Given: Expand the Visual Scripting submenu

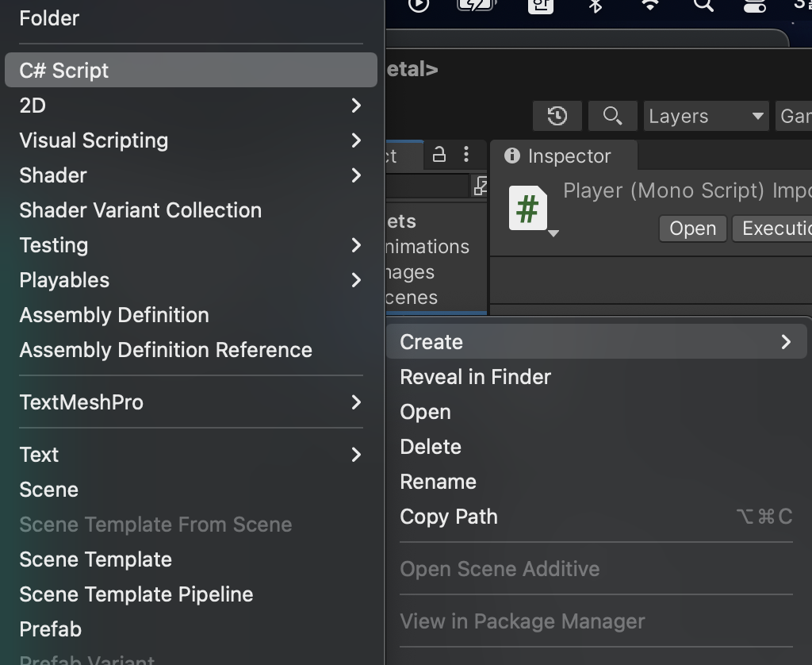Looking at the screenshot, I should click(x=190, y=140).
